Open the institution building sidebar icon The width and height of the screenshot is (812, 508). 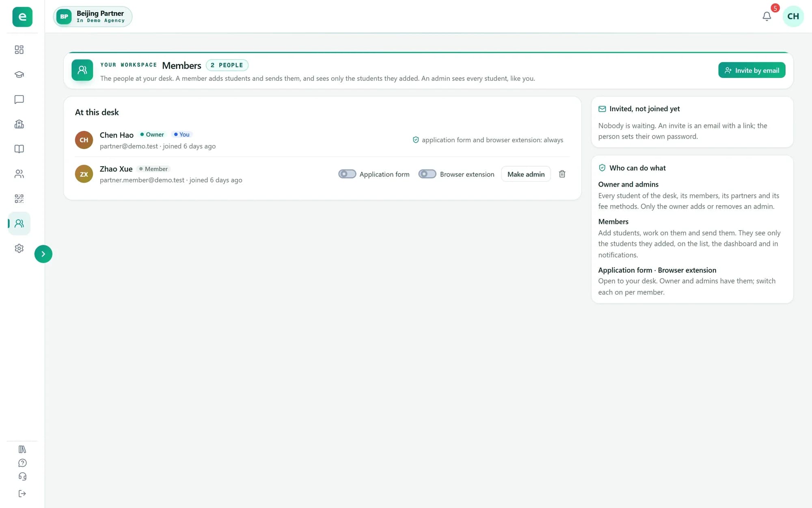(19, 124)
